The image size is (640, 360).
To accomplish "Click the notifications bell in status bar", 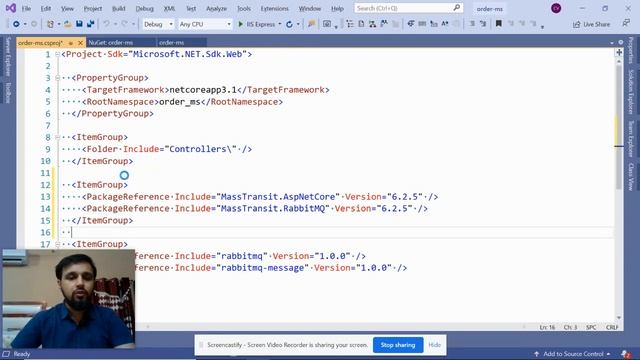I will coord(625,354).
